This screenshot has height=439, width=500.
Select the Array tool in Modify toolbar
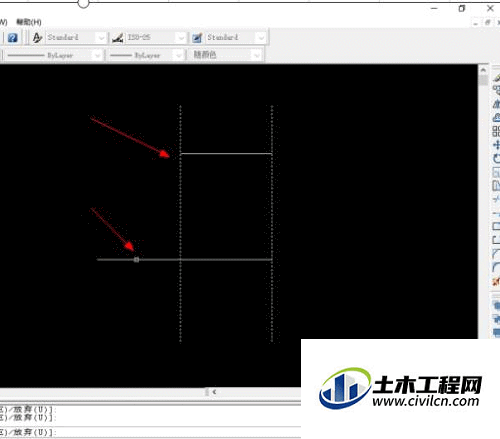pos(496,131)
